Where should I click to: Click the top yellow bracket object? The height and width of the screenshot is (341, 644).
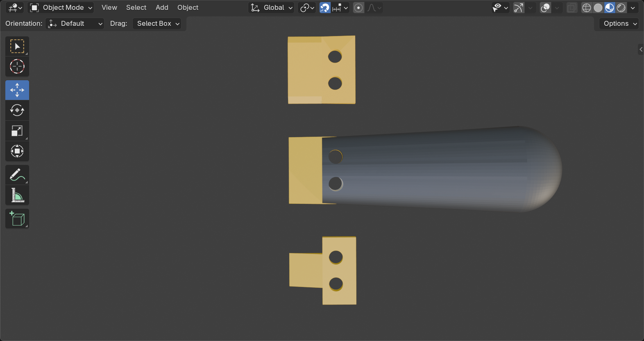[x=322, y=70]
